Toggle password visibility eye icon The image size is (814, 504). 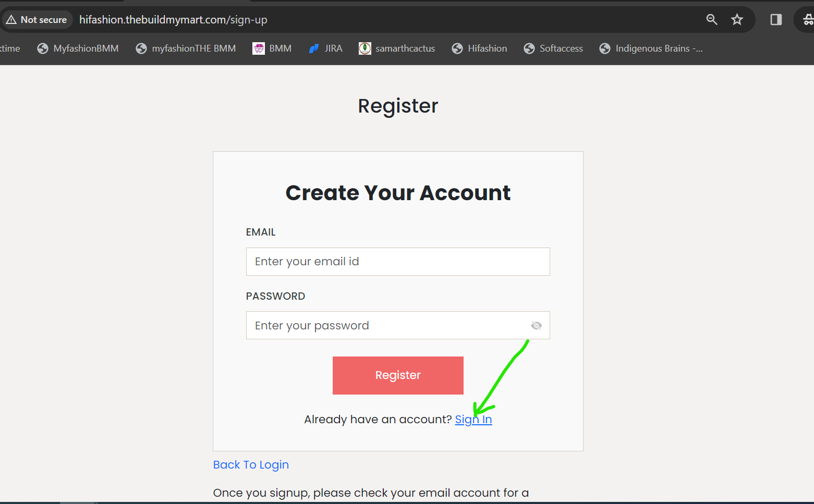[x=536, y=326]
